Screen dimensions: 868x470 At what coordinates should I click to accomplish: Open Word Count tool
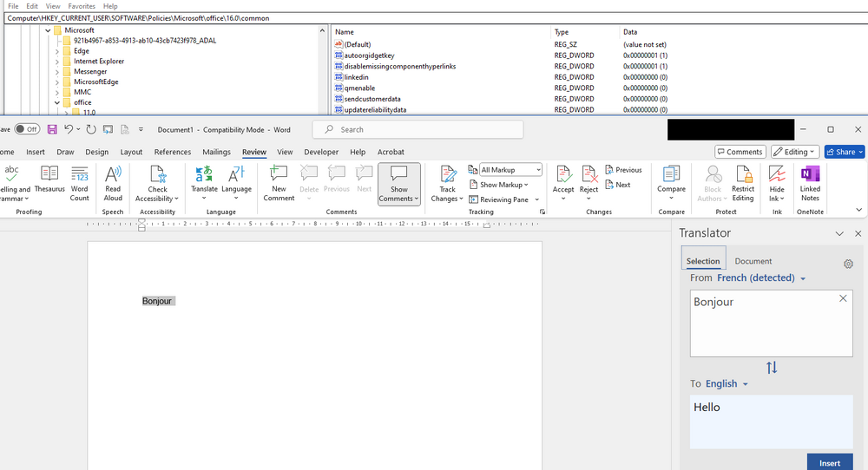coord(79,184)
